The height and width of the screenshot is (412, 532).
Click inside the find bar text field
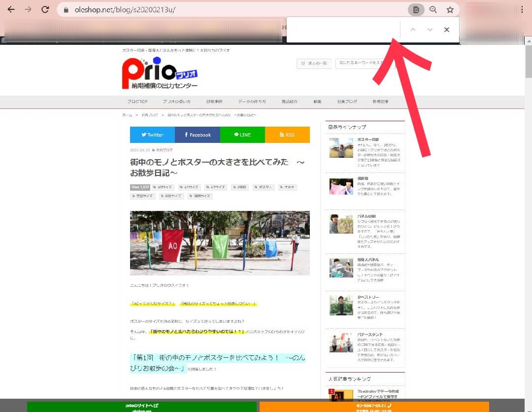343,30
